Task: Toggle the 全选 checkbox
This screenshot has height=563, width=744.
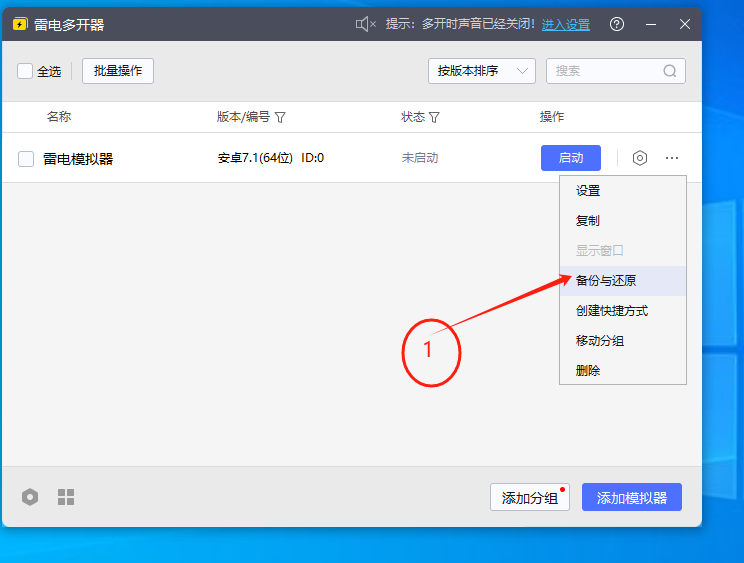Action: click(x=25, y=71)
